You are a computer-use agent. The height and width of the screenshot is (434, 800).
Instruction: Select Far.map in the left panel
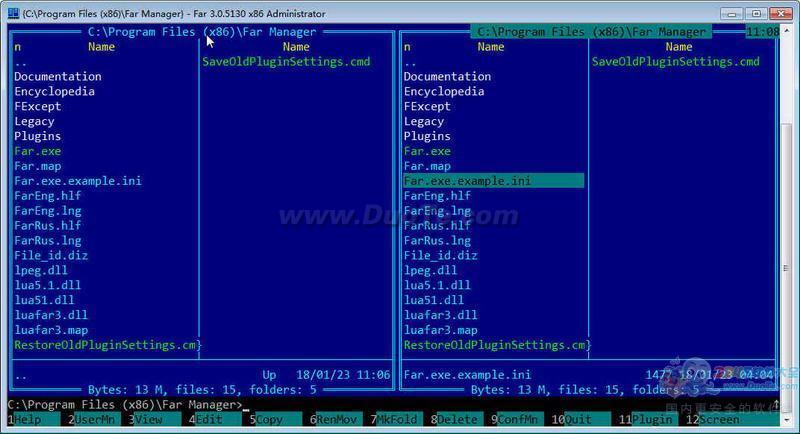(x=38, y=166)
